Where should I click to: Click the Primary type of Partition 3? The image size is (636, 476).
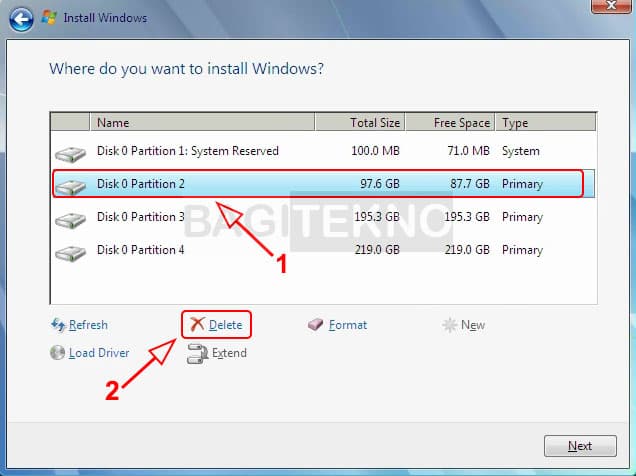pyautogui.click(x=522, y=217)
